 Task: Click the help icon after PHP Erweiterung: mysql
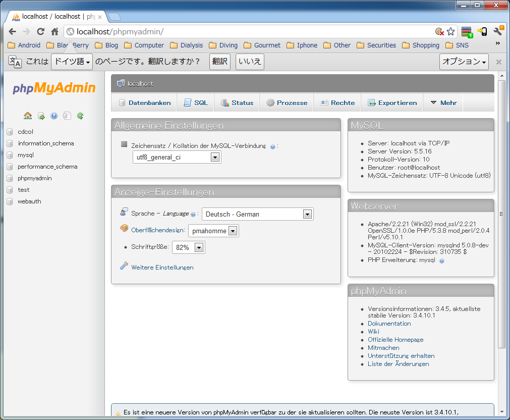442,261
